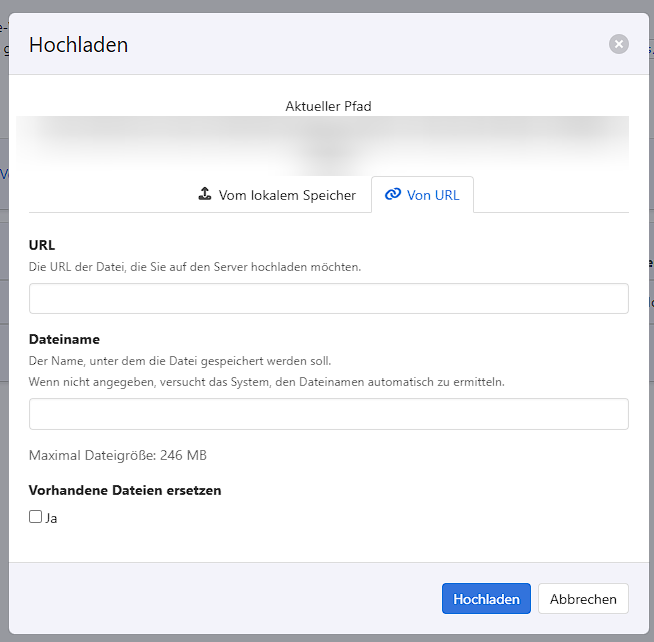Click the Aktueller Pfad label

click(328, 106)
